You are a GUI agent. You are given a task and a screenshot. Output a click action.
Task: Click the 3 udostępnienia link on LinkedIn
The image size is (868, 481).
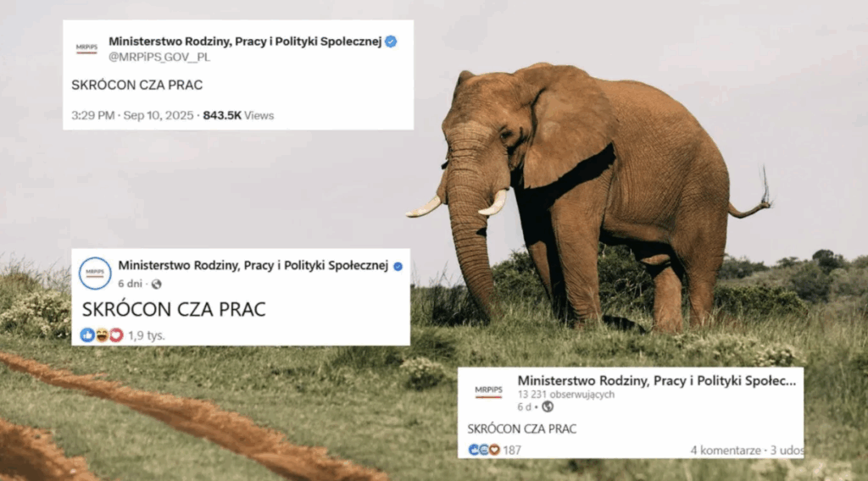coord(787,451)
